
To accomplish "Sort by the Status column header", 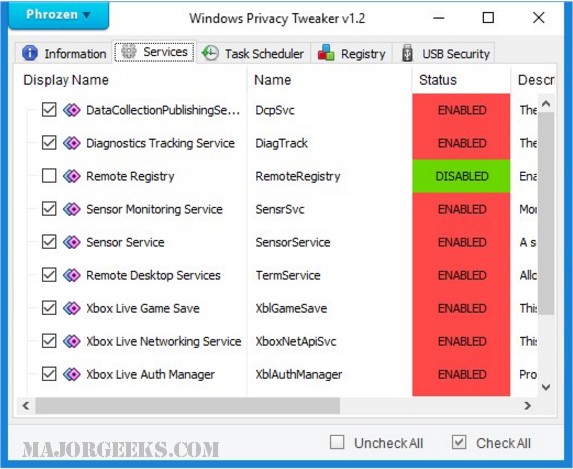I will click(461, 80).
